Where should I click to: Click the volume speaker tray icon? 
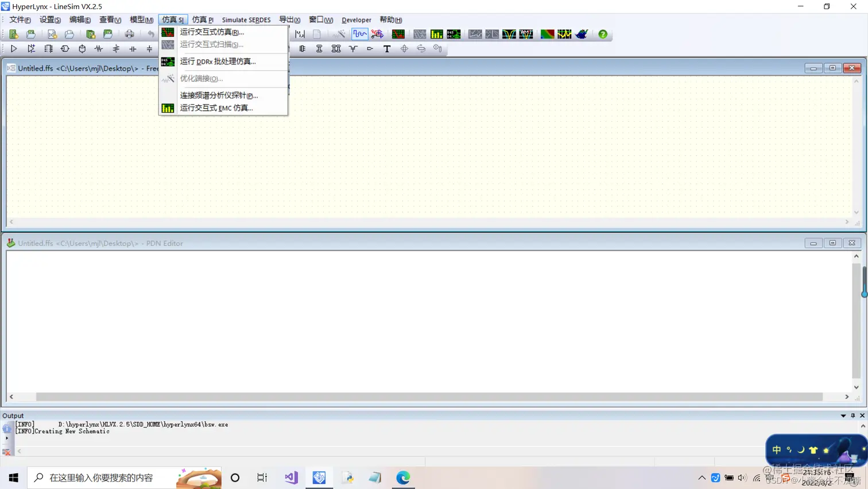point(742,478)
